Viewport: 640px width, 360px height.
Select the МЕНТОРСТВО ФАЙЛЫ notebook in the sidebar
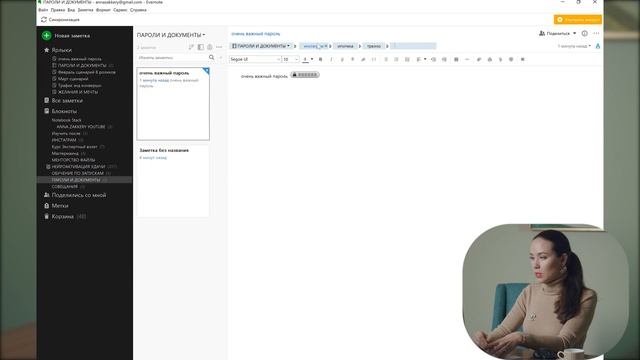(73, 160)
